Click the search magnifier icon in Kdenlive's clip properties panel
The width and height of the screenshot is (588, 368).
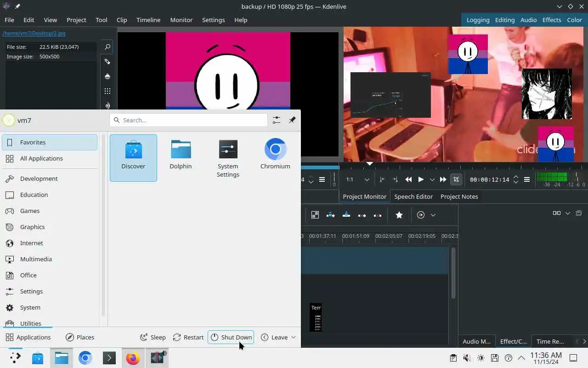click(x=107, y=47)
